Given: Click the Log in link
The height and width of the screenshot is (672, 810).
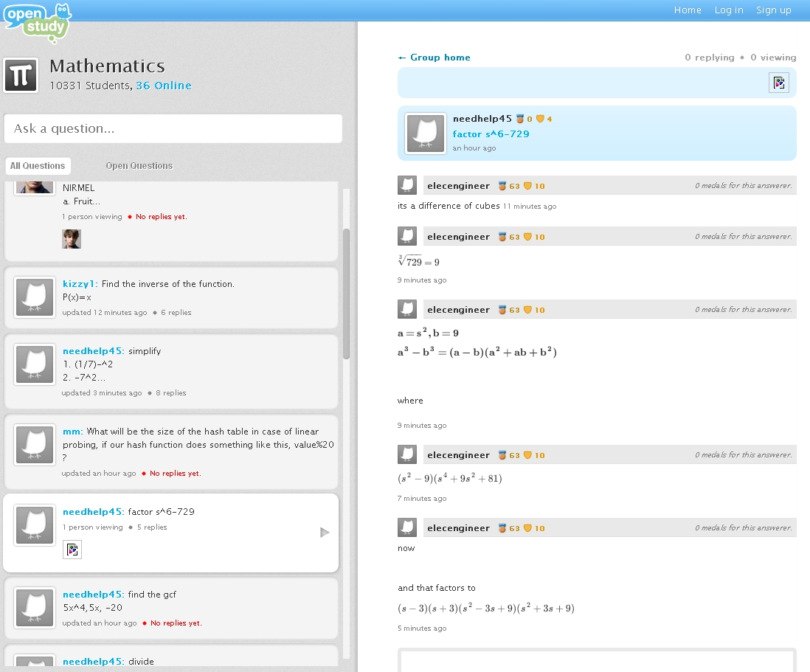Looking at the screenshot, I should click(729, 10).
